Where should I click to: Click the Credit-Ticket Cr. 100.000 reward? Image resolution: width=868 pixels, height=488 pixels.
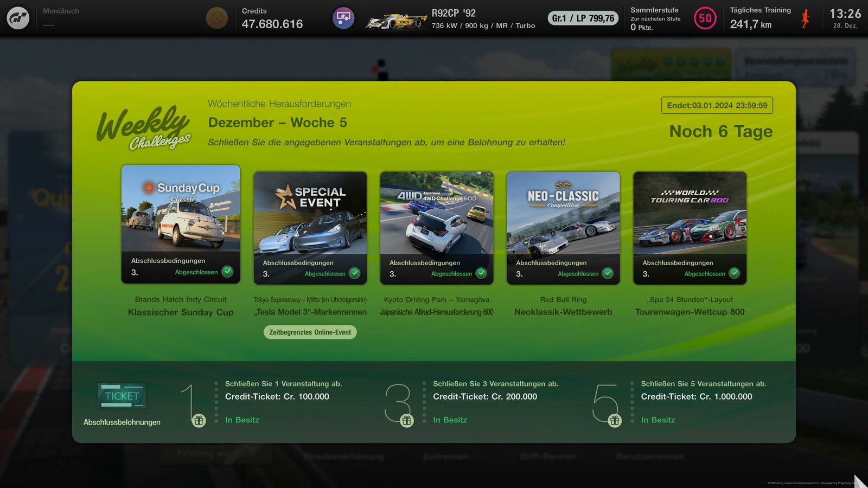(x=277, y=396)
